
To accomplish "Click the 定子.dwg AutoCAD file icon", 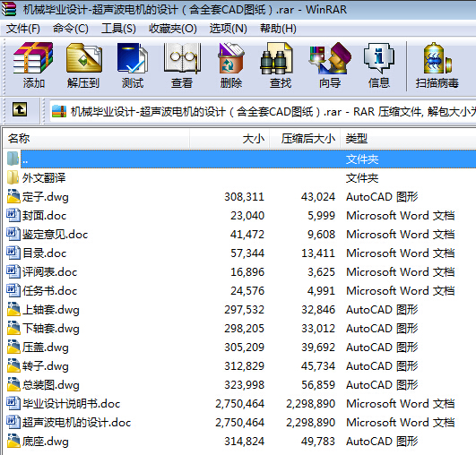I will point(13,196).
